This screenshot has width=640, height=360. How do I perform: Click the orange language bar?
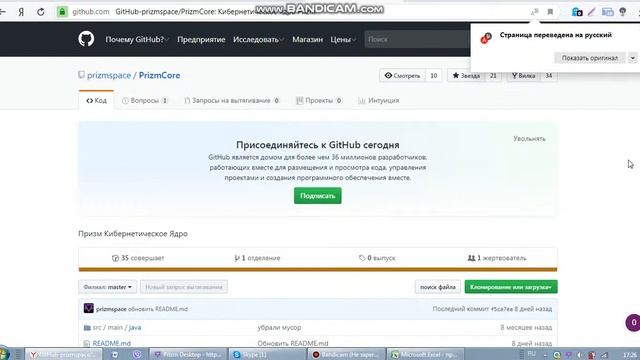[x=318, y=269]
